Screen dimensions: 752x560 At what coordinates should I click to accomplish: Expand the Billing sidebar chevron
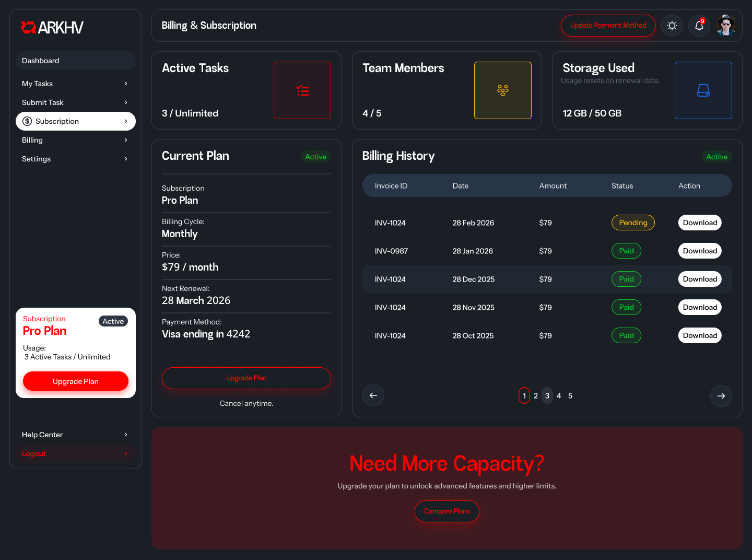coord(126,140)
